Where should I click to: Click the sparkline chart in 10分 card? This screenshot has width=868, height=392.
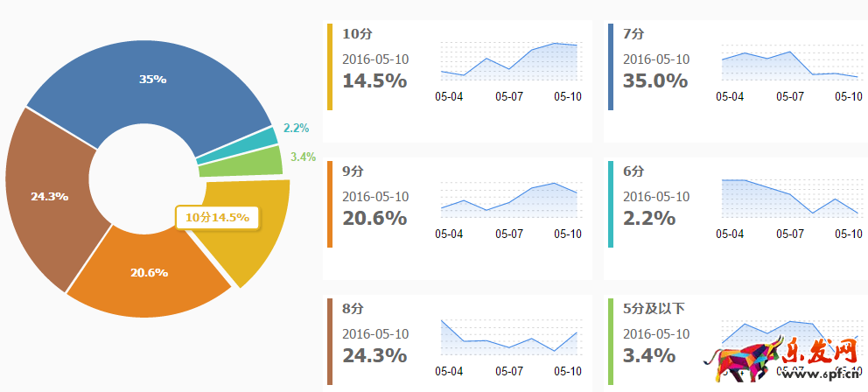(508, 63)
